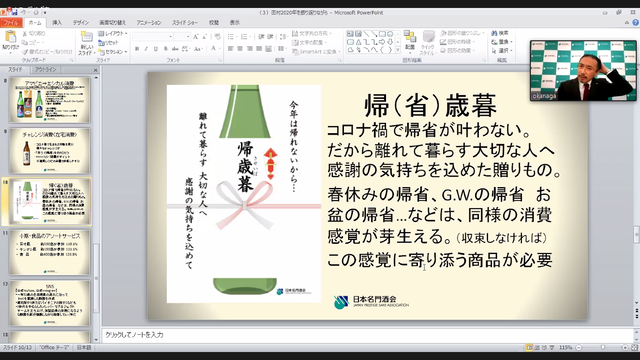640x360 pixels.
Task: Click the Find (検索) button
Action: click(500, 33)
